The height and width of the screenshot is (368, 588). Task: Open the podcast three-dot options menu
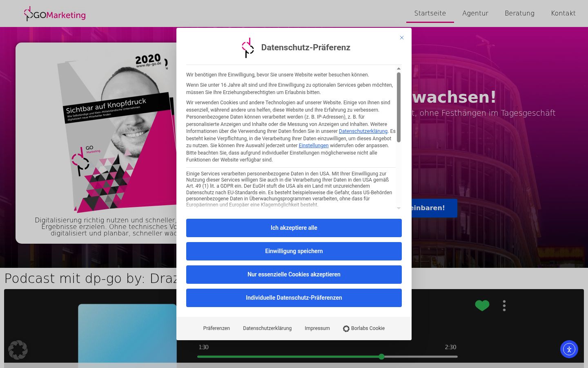click(504, 306)
